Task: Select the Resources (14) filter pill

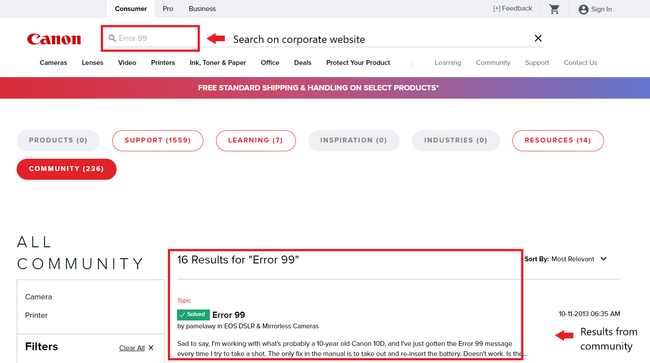Action: [558, 140]
